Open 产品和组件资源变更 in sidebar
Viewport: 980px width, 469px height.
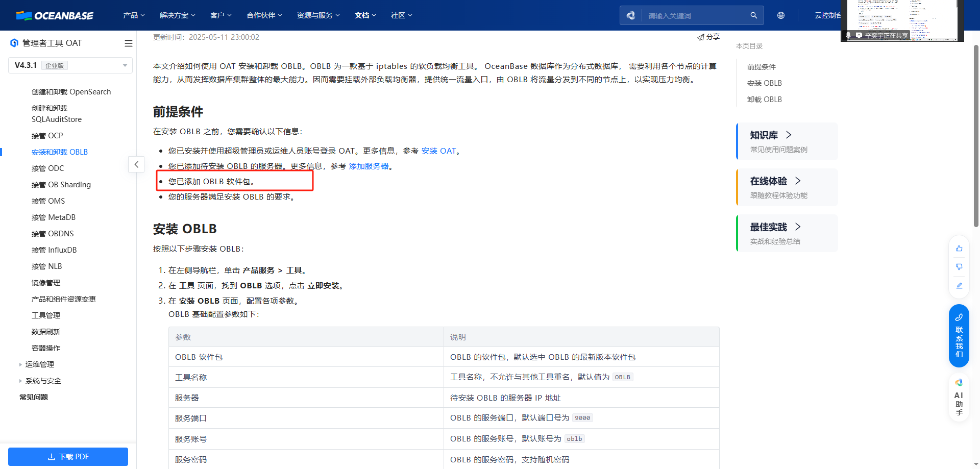[x=63, y=299]
